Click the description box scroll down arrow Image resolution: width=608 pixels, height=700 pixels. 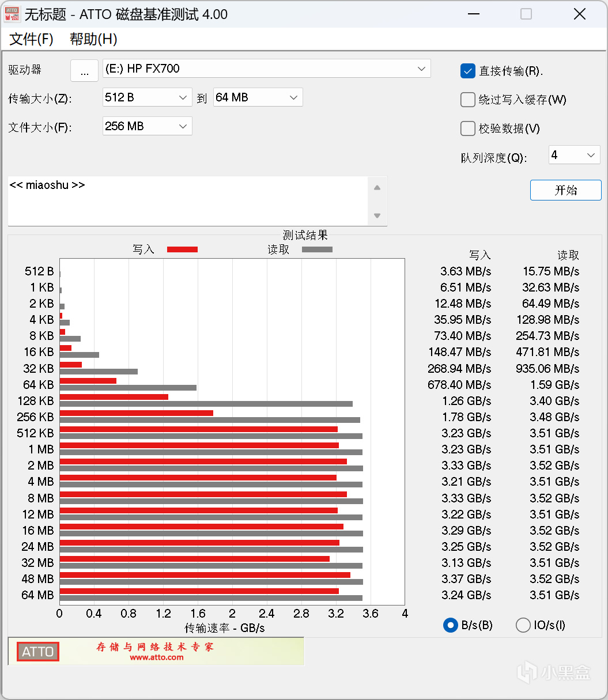coord(377,216)
